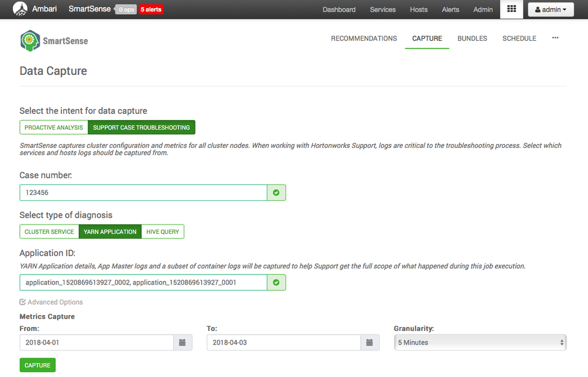Click the Application ID validation check icon
The image size is (588, 377).
tap(277, 283)
